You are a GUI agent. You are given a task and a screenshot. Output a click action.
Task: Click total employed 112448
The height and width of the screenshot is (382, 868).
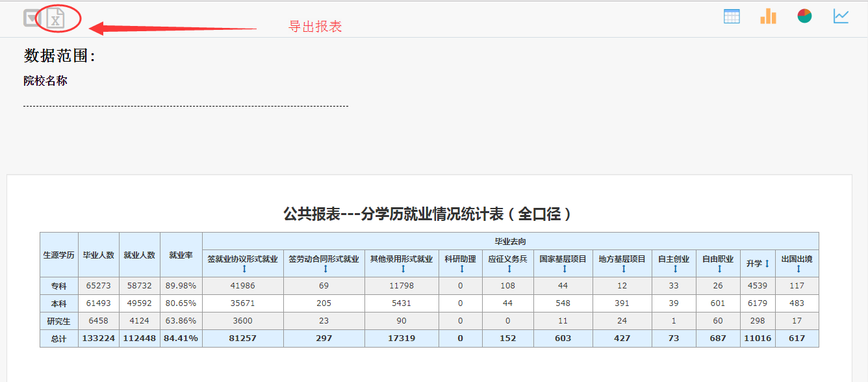pyautogui.click(x=140, y=338)
